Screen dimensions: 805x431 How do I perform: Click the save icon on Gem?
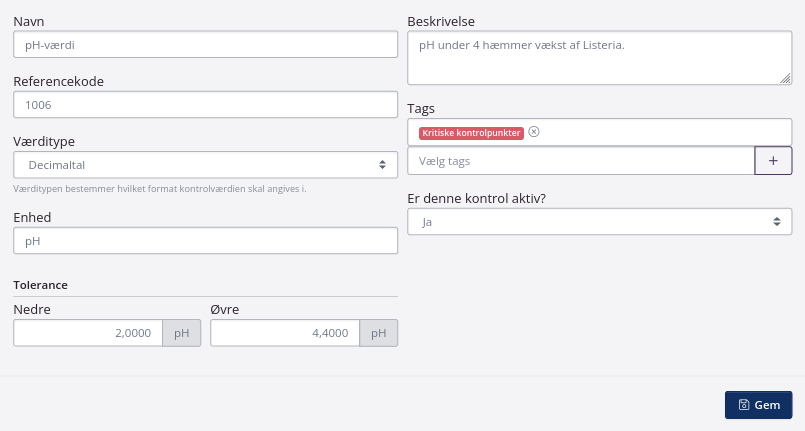click(x=744, y=405)
